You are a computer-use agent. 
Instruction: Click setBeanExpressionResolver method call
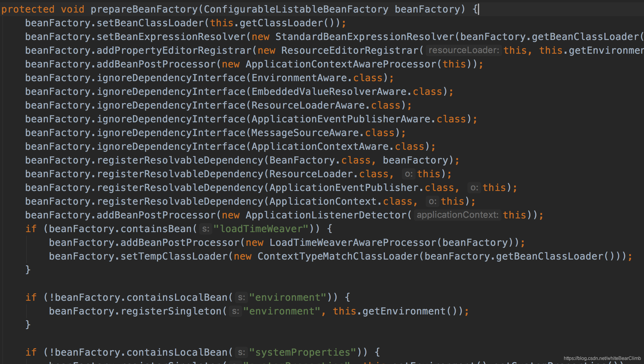(x=171, y=37)
